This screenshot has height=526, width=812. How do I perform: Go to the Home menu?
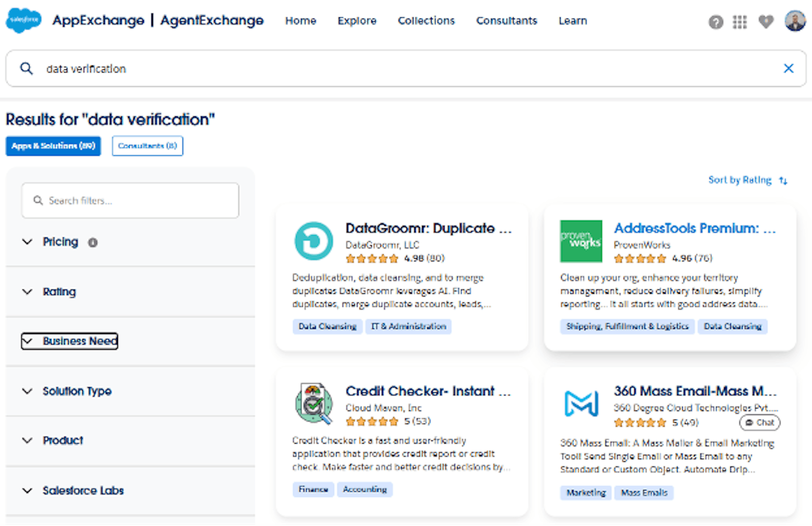tap(300, 20)
